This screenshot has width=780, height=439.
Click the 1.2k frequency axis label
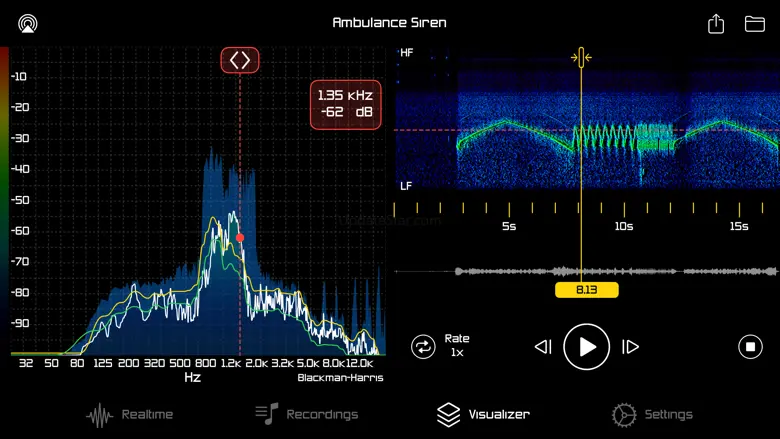click(x=231, y=363)
